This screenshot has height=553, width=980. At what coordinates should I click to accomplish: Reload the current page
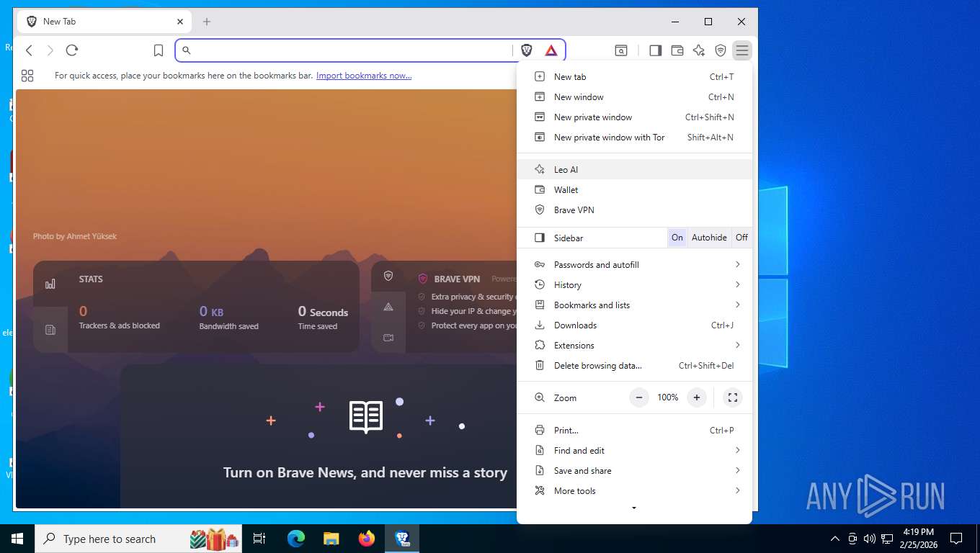(x=71, y=50)
